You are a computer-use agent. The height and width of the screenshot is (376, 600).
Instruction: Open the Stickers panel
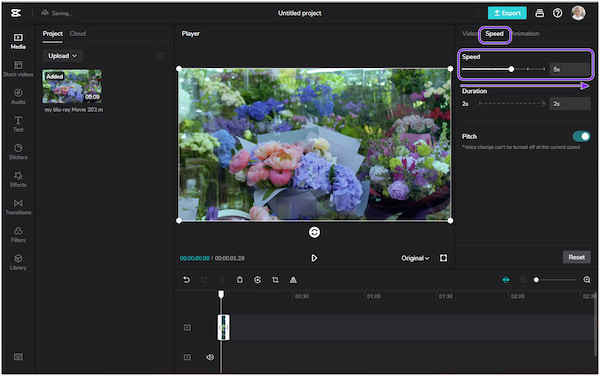[18, 152]
